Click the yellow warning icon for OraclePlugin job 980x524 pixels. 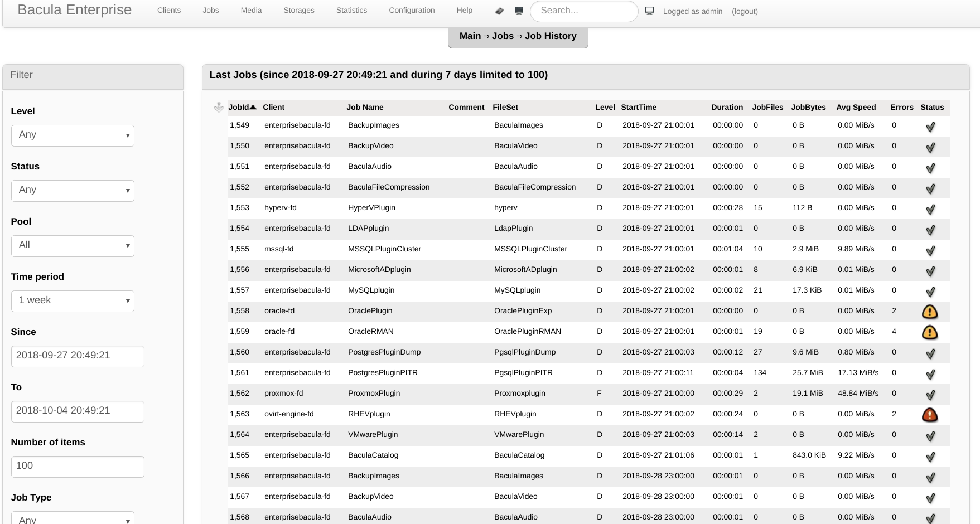click(930, 312)
